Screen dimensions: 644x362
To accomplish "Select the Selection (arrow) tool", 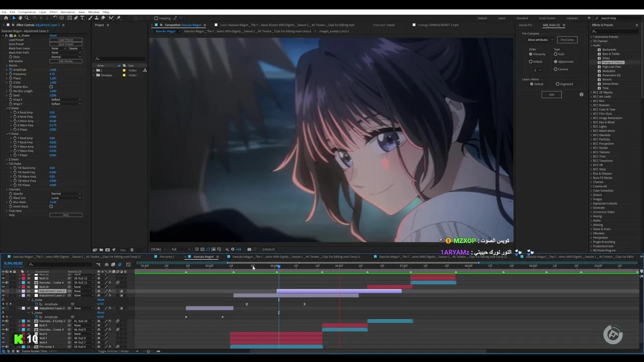I will [14, 18].
